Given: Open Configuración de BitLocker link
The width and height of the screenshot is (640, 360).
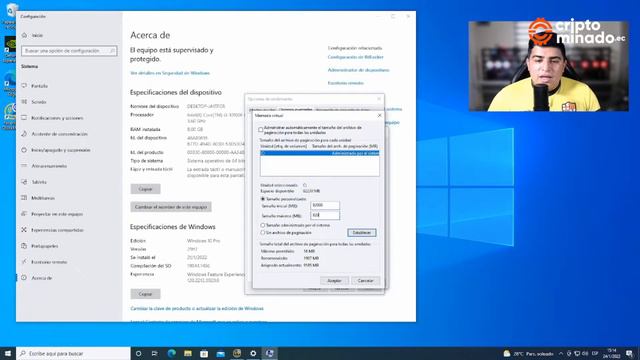Looking at the screenshot, I should click(x=356, y=57).
